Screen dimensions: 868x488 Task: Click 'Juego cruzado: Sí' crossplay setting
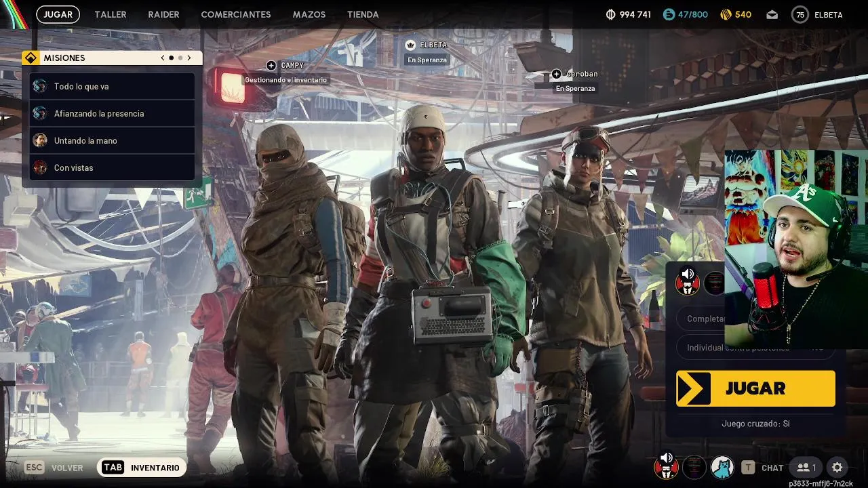(x=755, y=424)
